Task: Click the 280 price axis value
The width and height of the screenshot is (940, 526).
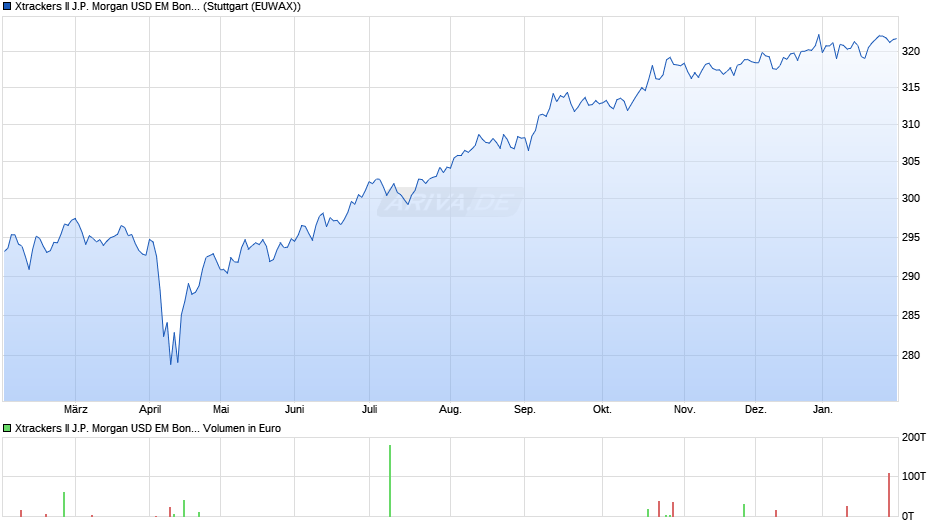Action: (911, 356)
